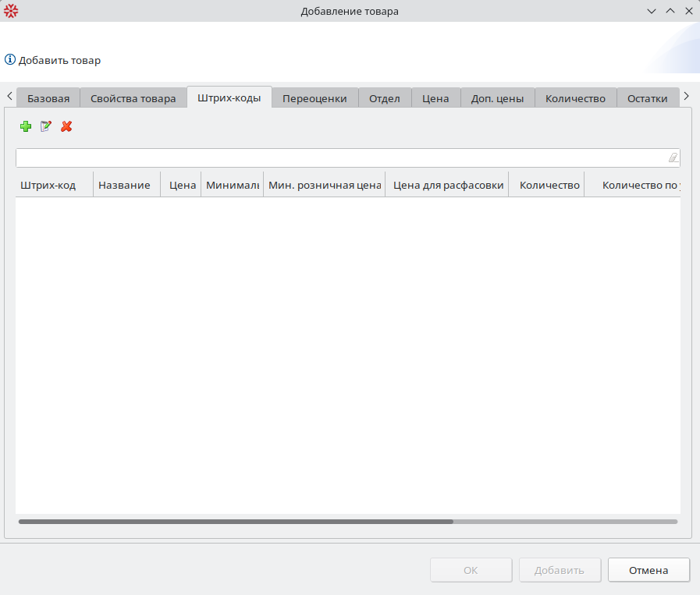The image size is (700, 595).
Task: Click the red X delete barcode icon
Action: (x=66, y=126)
